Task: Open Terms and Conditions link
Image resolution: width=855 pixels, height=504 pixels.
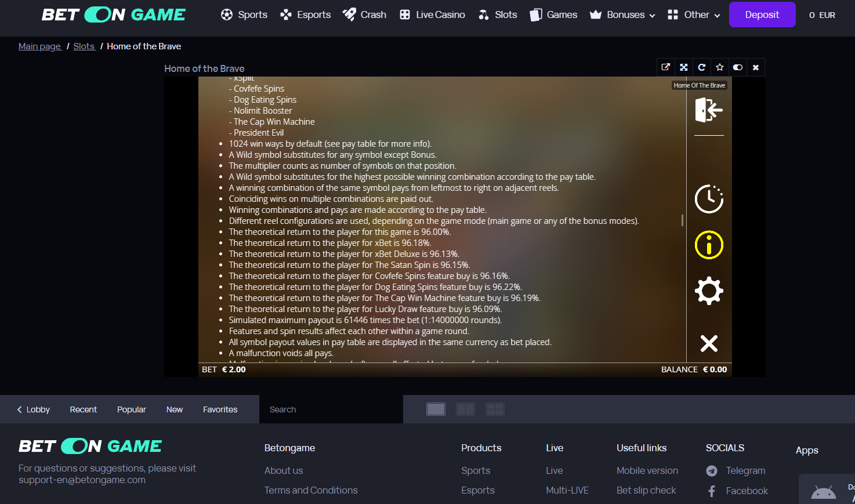Action: coord(311,490)
